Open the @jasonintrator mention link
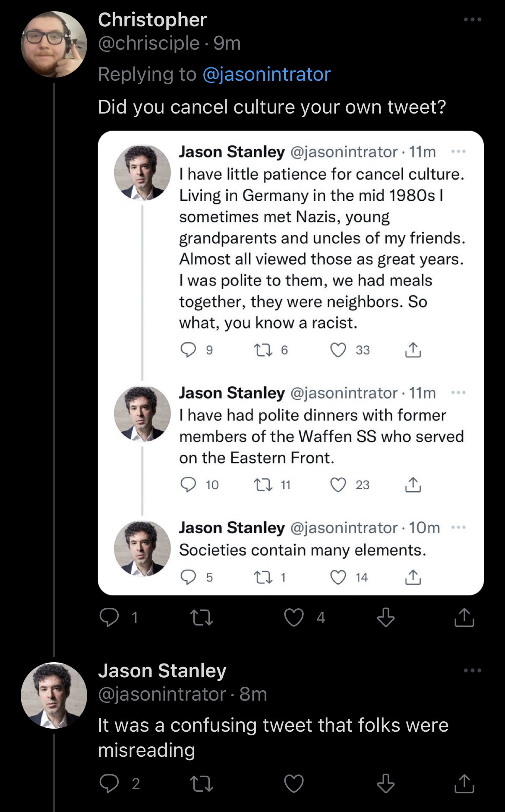Viewport: 505px width, 812px height. coord(266,74)
